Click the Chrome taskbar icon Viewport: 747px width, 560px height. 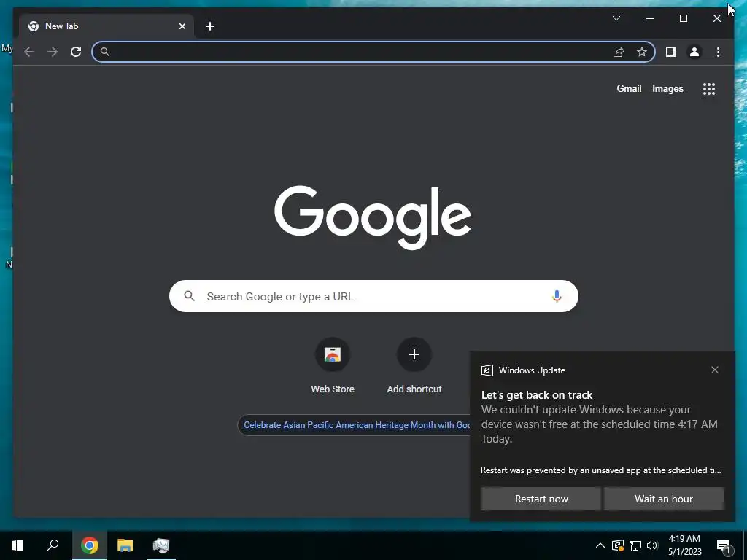pos(90,545)
